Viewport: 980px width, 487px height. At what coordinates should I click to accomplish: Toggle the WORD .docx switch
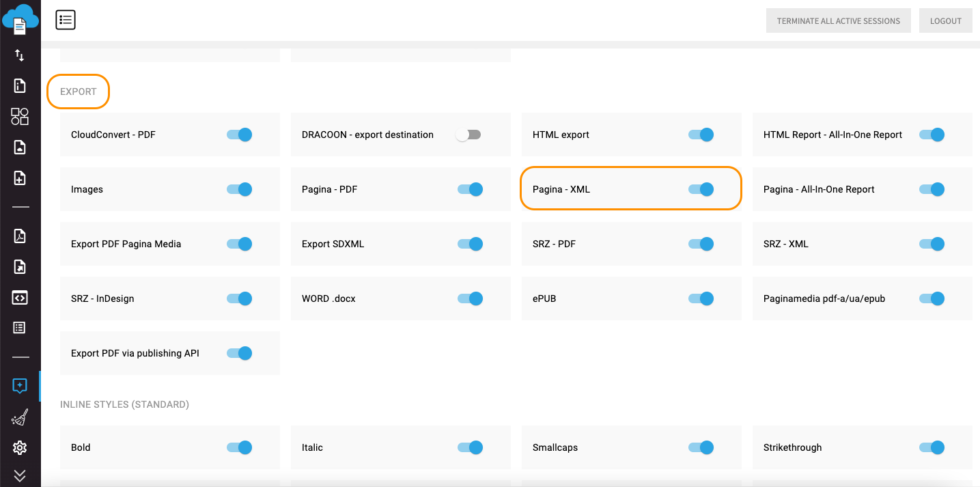coord(471,298)
